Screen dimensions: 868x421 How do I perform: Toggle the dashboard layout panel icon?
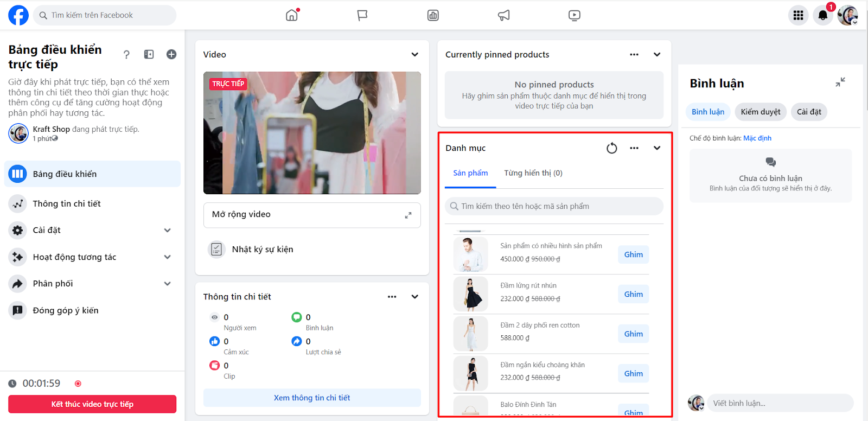click(149, 54)
